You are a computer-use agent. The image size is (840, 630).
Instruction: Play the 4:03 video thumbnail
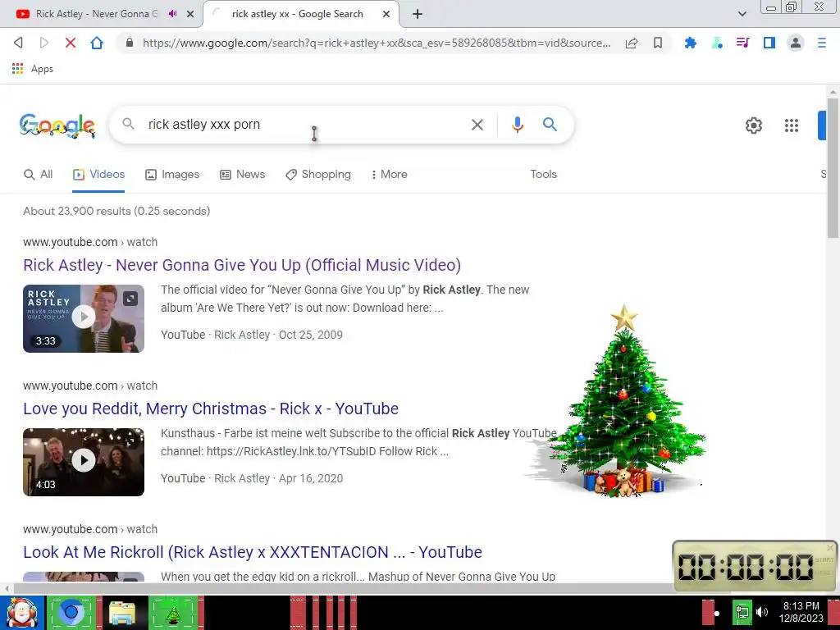click(84, 462)
